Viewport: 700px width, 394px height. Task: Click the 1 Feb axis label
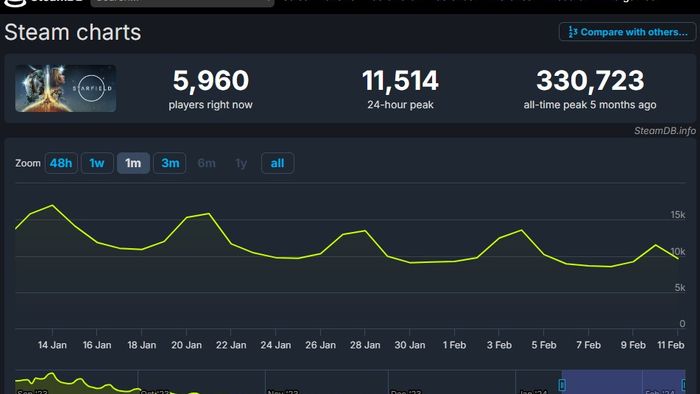pos(454,345)
